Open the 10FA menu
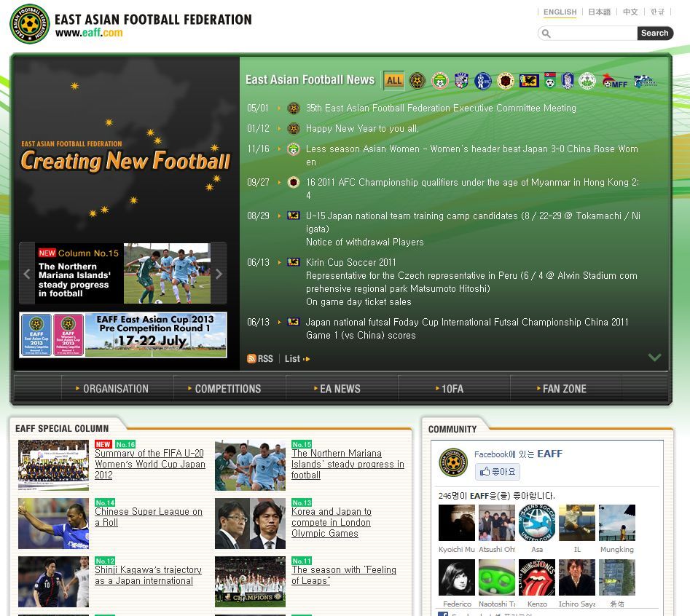Viewport: 690px width, 616px height. (454, 389)
